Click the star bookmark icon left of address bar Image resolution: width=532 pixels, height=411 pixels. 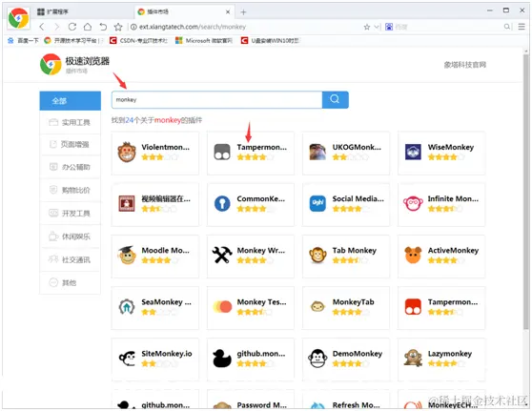pos(118,27)
